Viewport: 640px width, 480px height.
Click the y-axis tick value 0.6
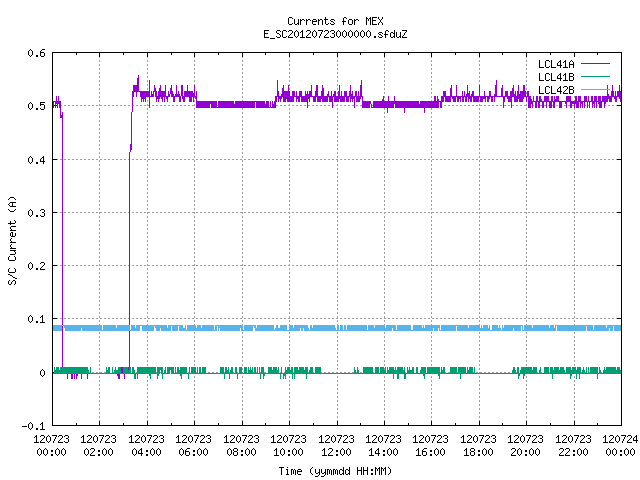pos(36,53)
